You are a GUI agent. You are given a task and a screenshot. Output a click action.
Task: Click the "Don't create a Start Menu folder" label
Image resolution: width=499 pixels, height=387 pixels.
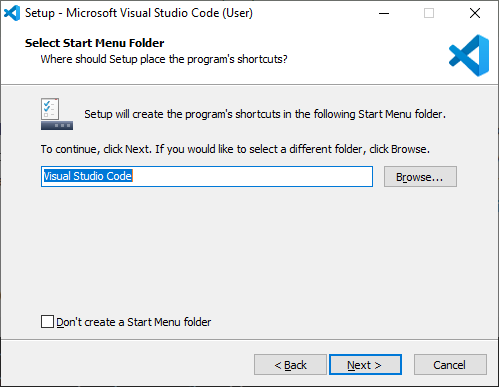(x=134, y=322)
